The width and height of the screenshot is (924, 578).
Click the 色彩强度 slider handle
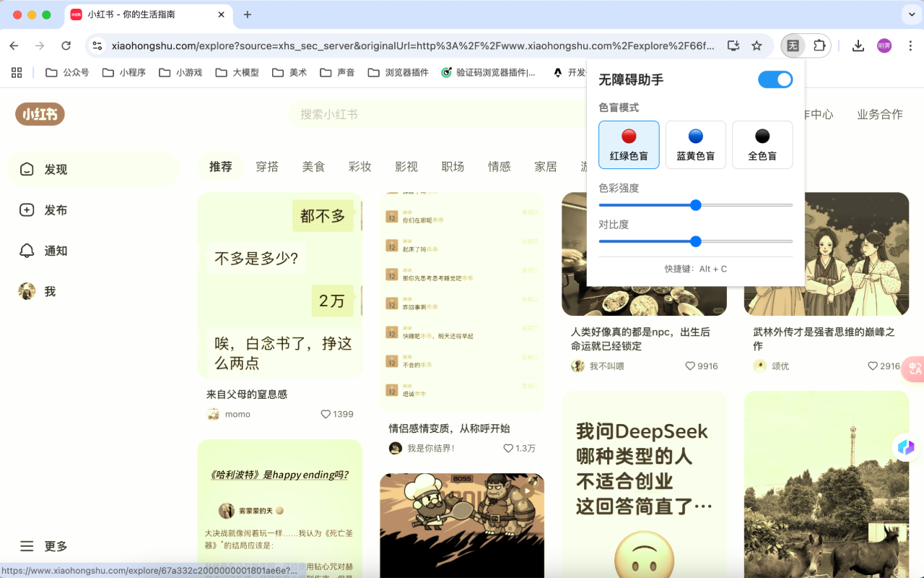pos(696,205)
